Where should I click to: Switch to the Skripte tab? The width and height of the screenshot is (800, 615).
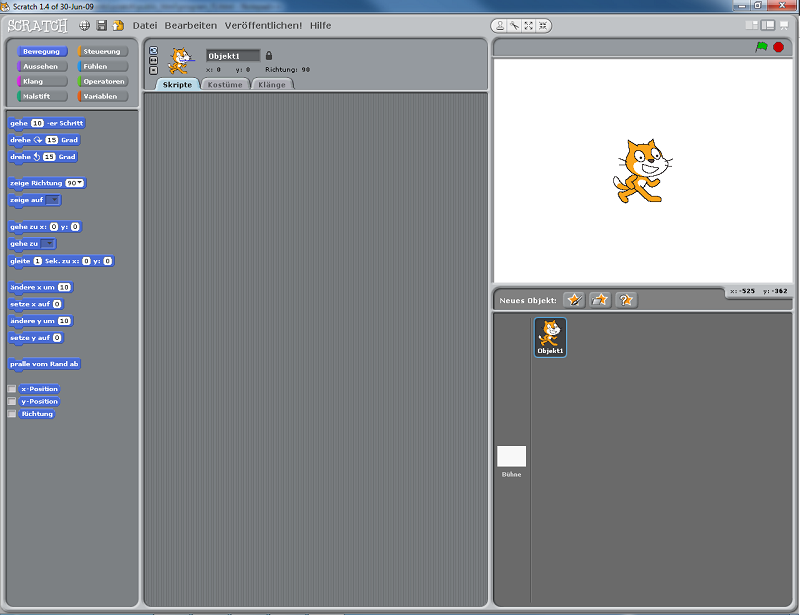177,85
